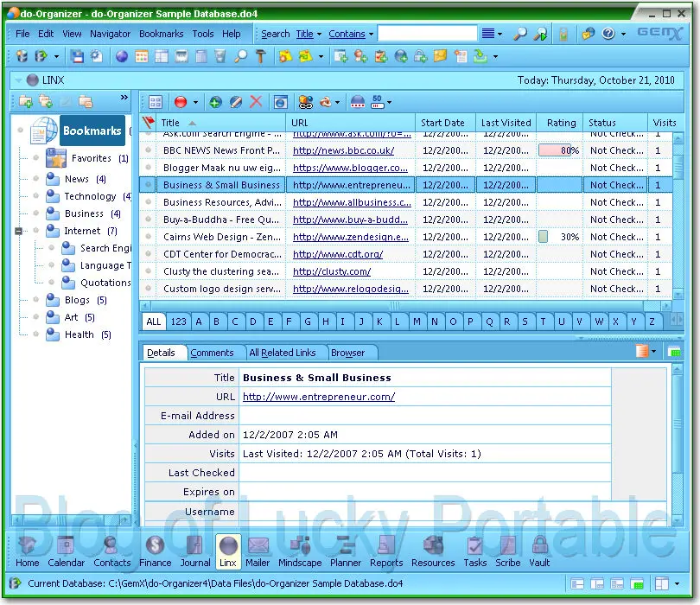Open the news.bbc.co.uk link
700x605 pixels.
344,151
